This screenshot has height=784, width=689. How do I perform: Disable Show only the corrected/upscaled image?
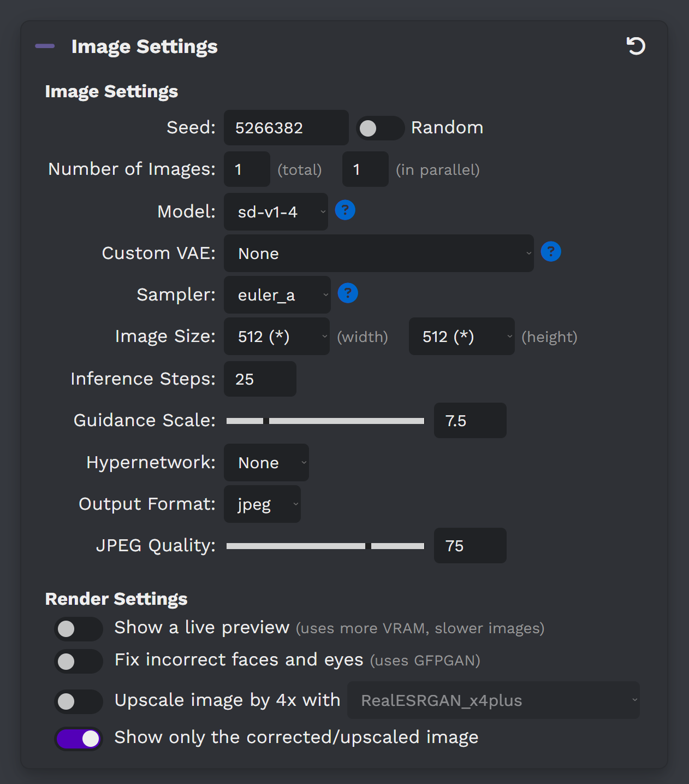[x=79, y=739]
